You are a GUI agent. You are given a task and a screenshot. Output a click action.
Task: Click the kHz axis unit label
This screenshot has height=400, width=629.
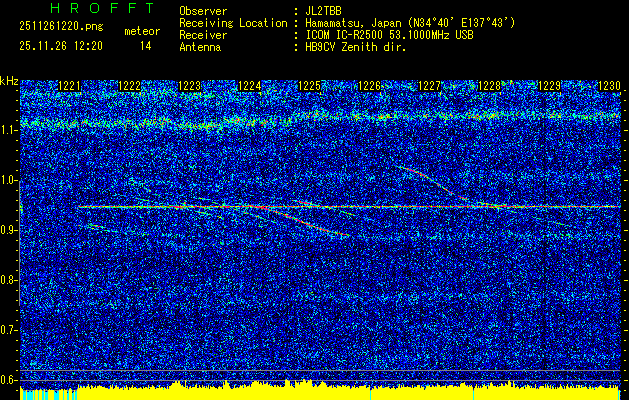coord(9,80)
